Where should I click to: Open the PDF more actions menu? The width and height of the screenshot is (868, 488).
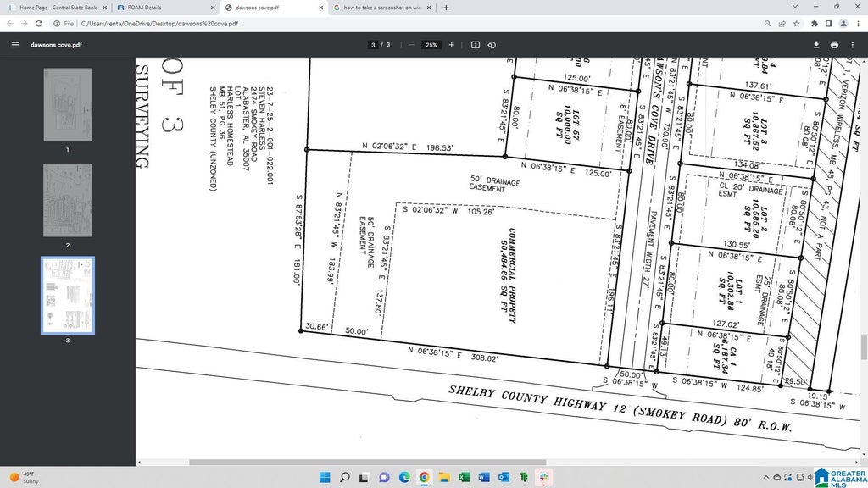853,45
